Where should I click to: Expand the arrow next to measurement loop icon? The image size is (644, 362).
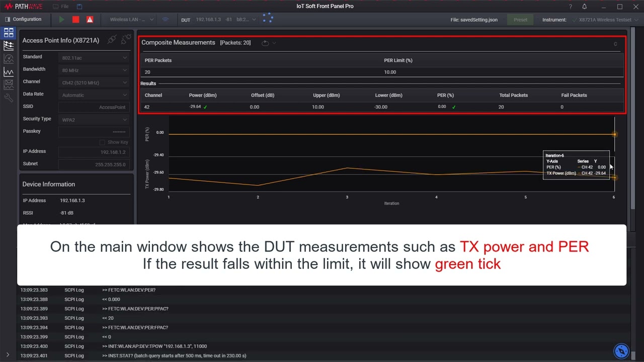[x=274, y=43]
